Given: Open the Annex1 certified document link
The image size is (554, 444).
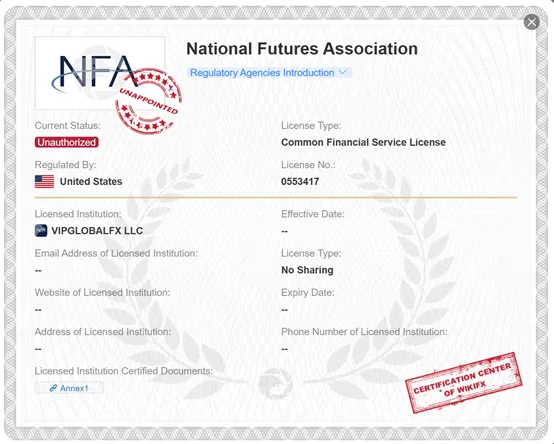Looking at the screenshot, I should tap(69, 388).
